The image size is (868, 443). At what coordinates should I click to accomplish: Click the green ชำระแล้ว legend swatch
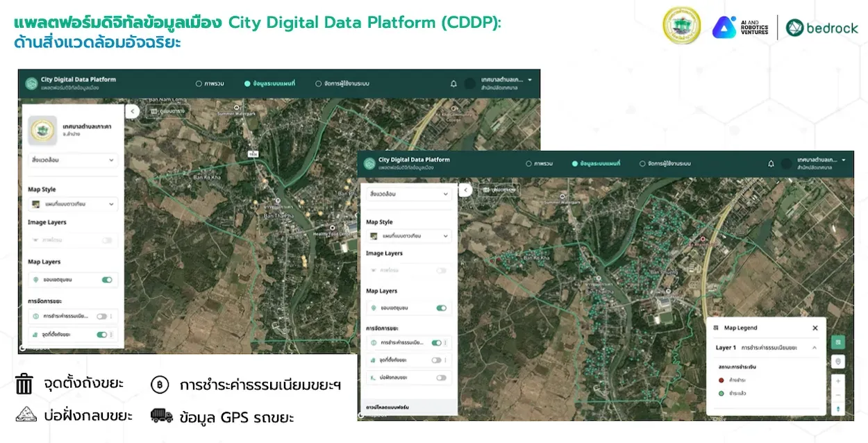click(721, 393)
